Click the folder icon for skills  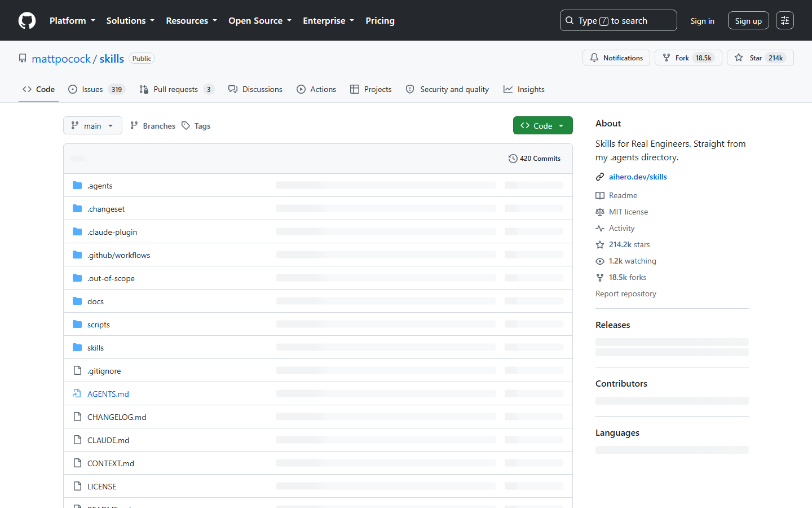point(77,347)
